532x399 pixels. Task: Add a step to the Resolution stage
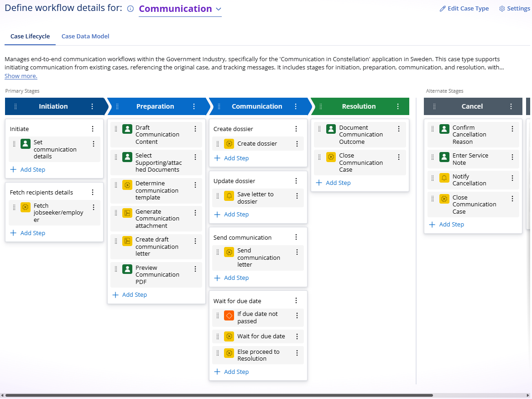tap(333, 183)
